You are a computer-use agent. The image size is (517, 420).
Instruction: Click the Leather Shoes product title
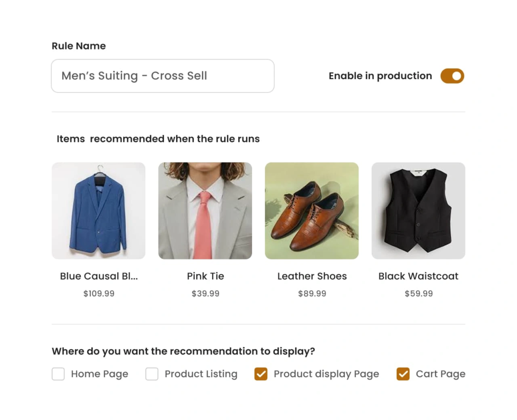click(312, 276)
